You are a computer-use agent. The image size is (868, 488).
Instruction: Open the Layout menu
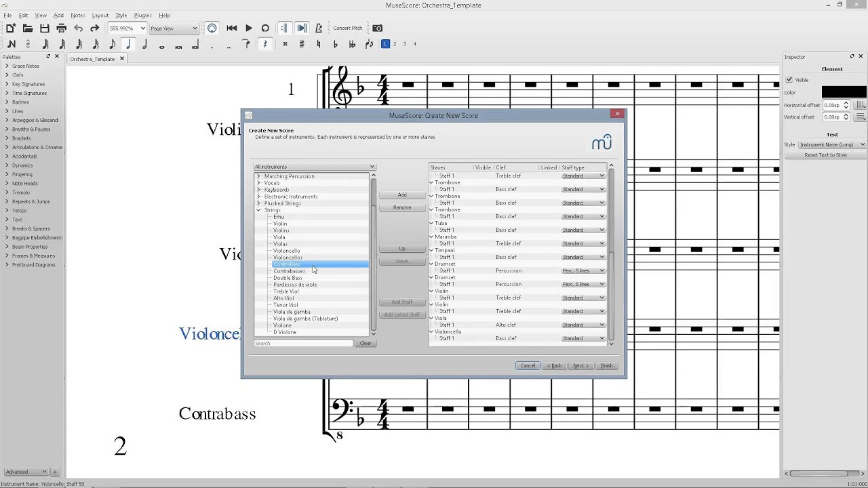pos(100,15)
